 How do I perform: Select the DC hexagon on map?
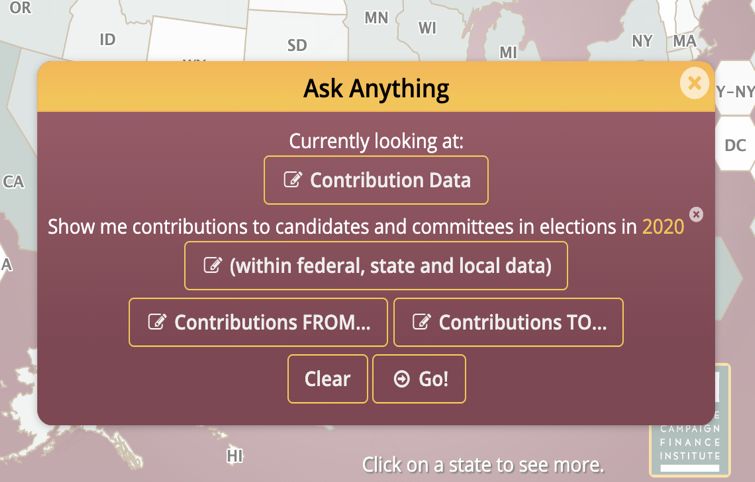[x=735, y=144]
